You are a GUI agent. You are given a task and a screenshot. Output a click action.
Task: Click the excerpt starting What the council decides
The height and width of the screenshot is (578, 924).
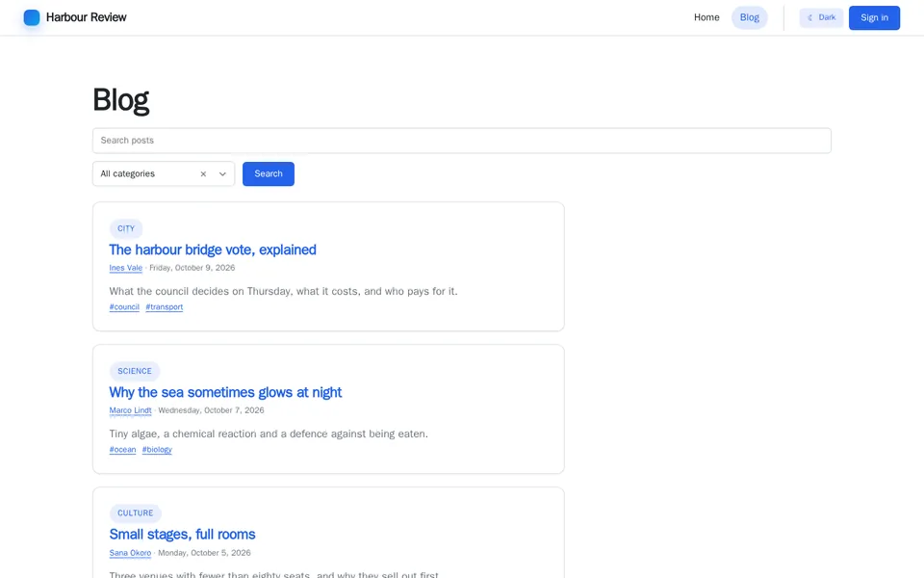[283, 291]
